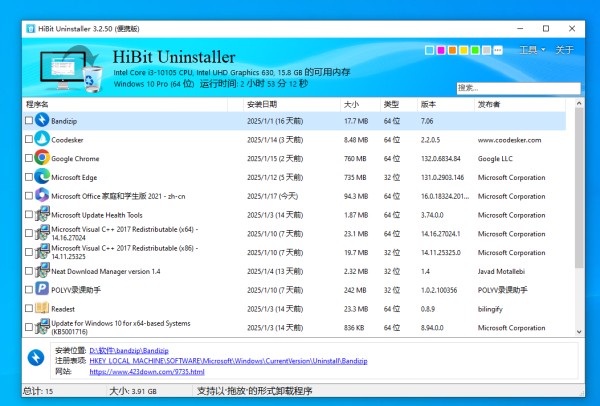This screenshot has height=406, width=600.
Task: Open the 关于 menu
Action: click(x=564, y=50)
